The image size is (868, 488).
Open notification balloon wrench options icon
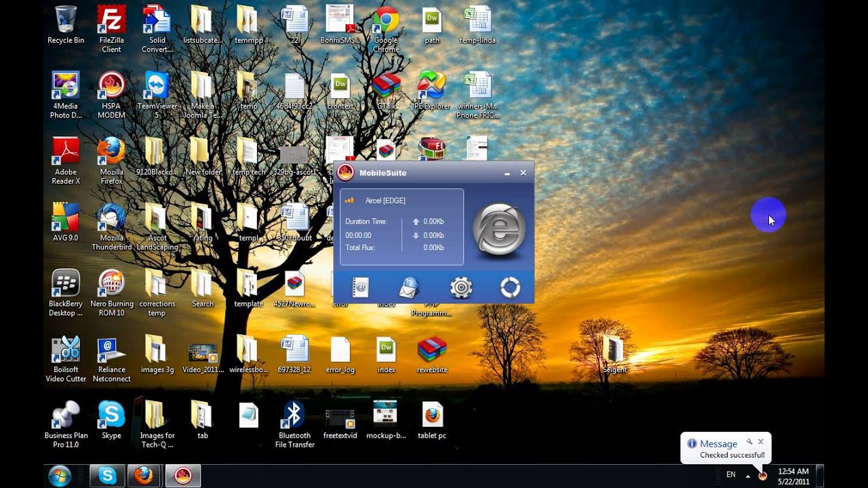[x=749, y=442]
